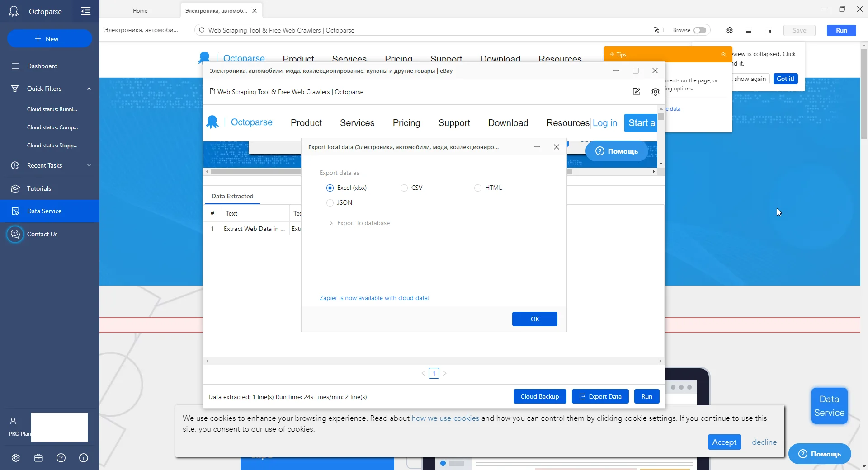
Task: Click the Cloud Backup button
Action: coord(540,396)
